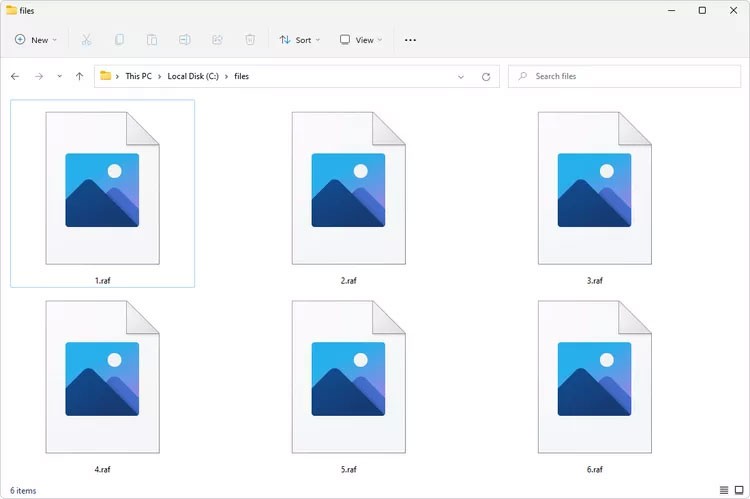750x499 pixels.
Task: Click Local Disk (C:) in the breadcrumb
Action: pyautogui.click(x=193, y=76)
